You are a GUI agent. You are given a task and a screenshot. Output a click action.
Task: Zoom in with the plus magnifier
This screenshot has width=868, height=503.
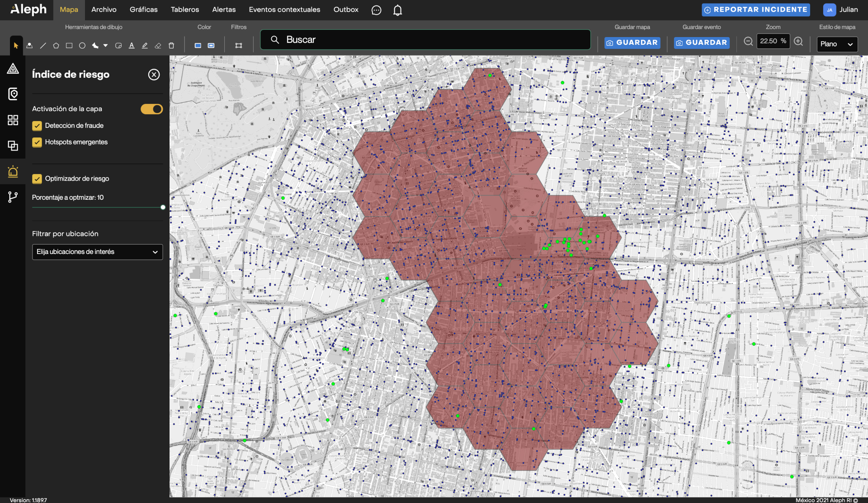[x=798, y=42]
